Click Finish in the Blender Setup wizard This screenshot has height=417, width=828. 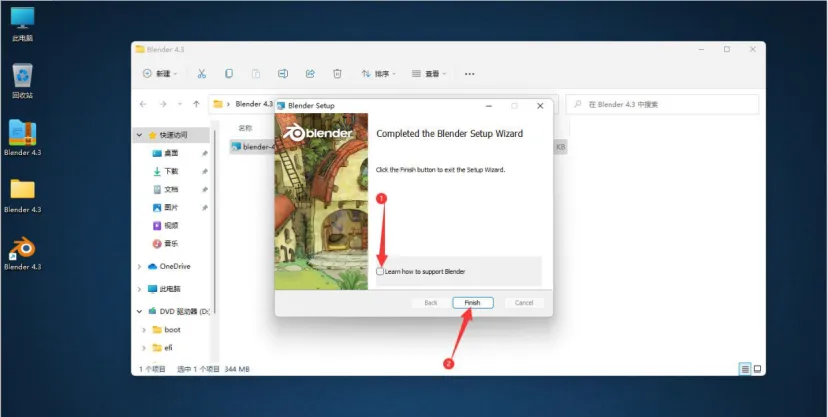click(x=473, y=302)
